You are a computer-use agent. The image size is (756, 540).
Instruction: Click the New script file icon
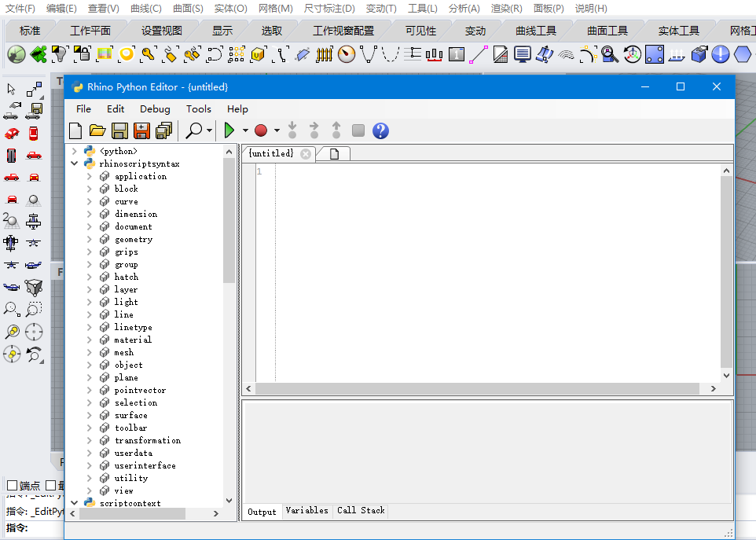pyautogui.click(x=75, y=130)
